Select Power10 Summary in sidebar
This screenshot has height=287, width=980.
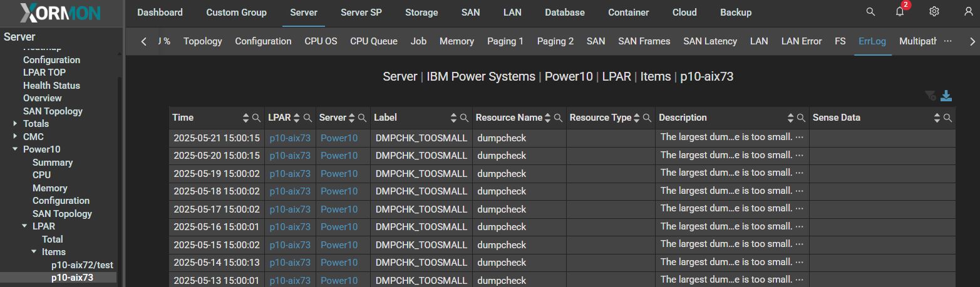[53, 163]
